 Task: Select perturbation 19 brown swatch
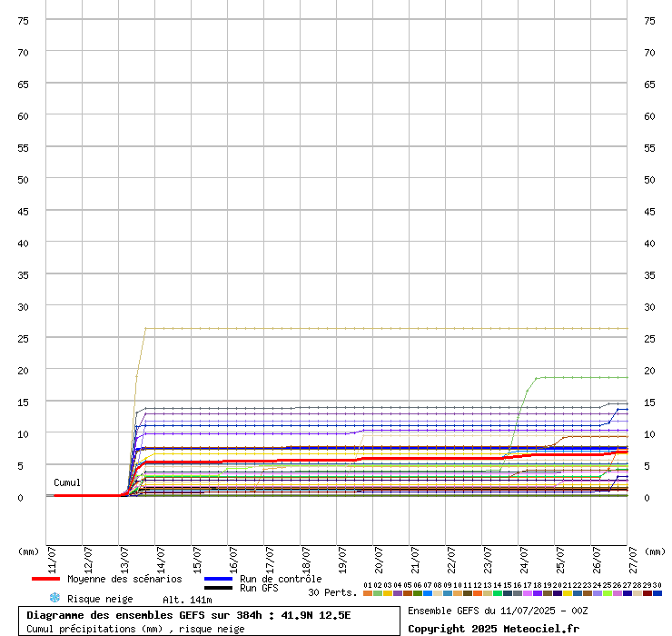pyautogui.click(x=548, y=593)
